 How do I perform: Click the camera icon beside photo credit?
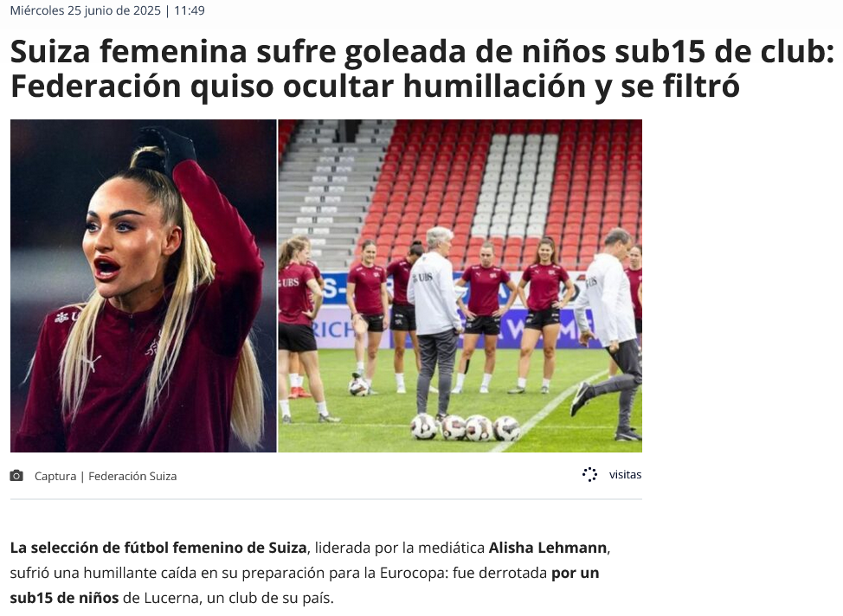[x=16, y=476]
